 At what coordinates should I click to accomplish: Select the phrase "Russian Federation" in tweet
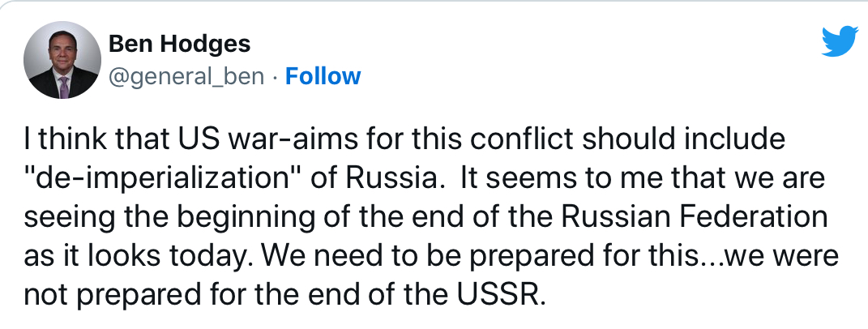tap(695, 217)
